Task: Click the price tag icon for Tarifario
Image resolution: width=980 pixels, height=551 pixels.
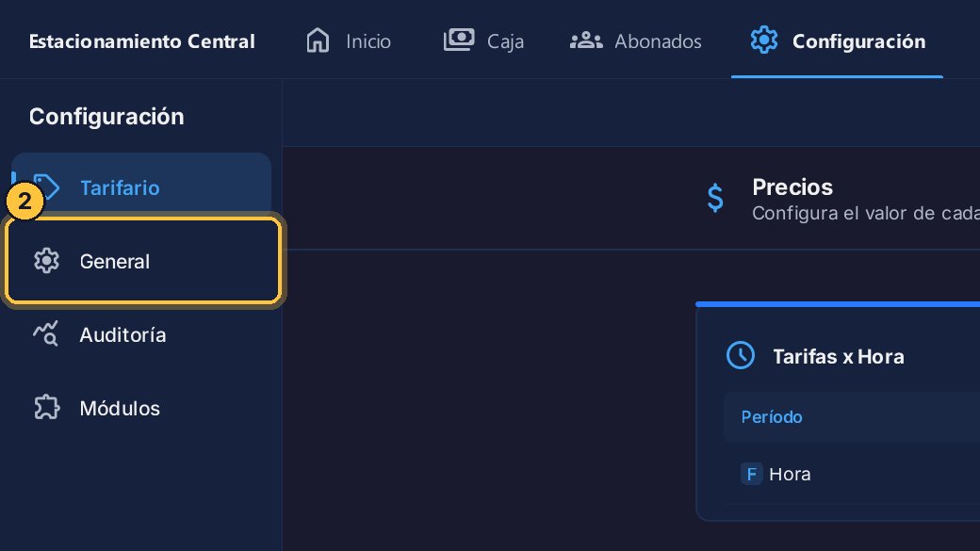Action: click(x=46, y=187)
